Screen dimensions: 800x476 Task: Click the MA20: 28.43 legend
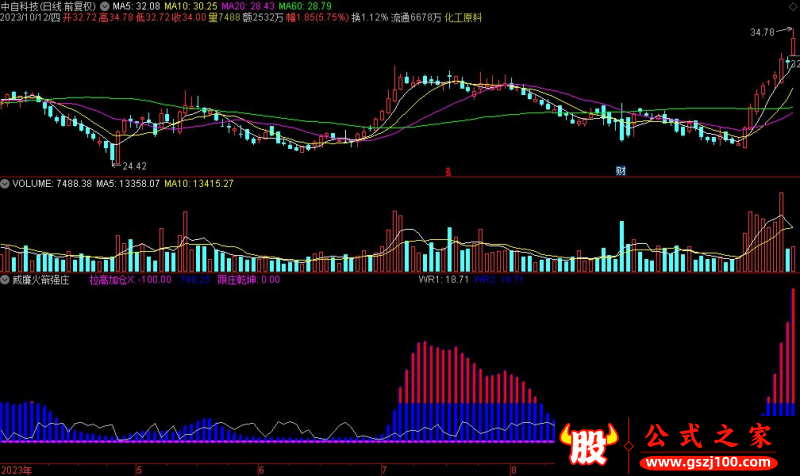[x=247, y=7]
